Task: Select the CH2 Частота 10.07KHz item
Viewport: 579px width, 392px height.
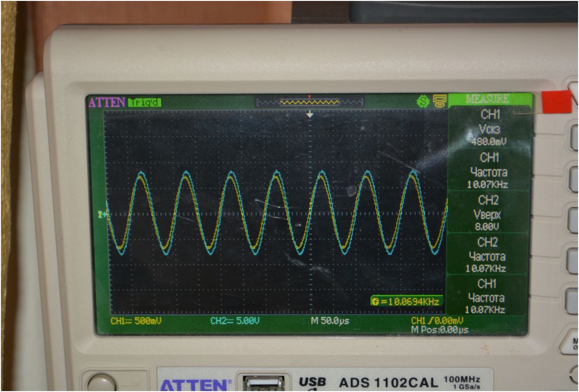Action: coord(489,255)
